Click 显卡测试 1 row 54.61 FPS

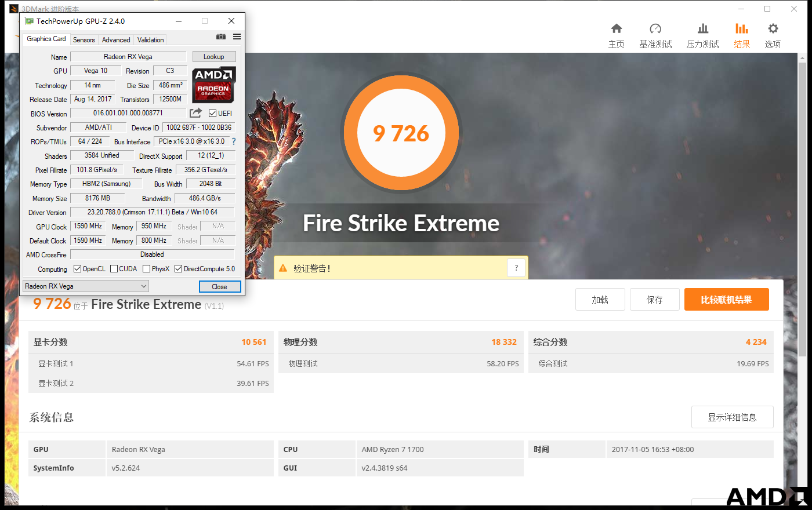(x=151, y=363)
